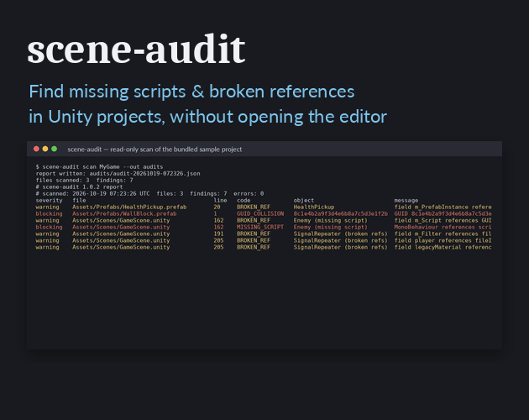Click the message "field m_Filter references fil"
529x420 pixels.
tap(443, 234)
